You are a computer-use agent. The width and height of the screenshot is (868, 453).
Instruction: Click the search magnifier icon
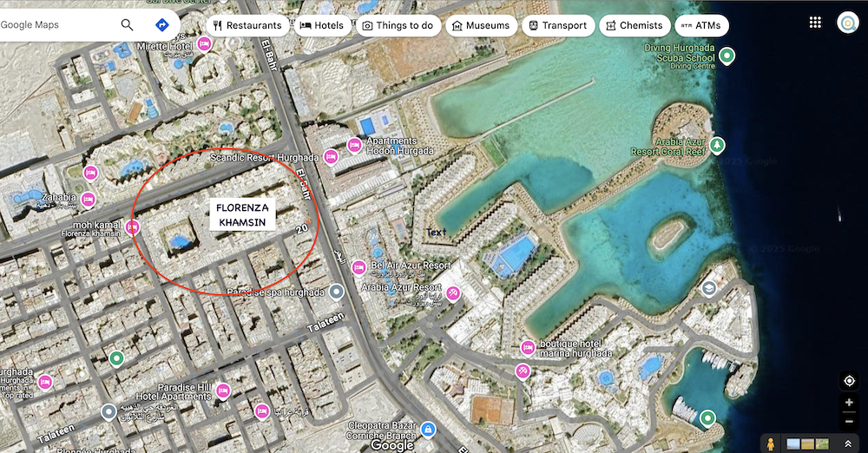pyautogui.click(x=128, y=25)
